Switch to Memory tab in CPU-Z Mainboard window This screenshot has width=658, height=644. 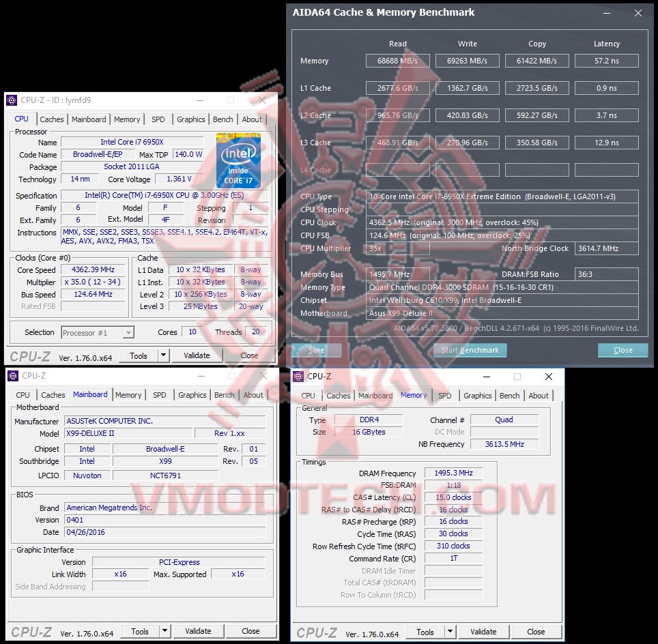click(128, 395)
